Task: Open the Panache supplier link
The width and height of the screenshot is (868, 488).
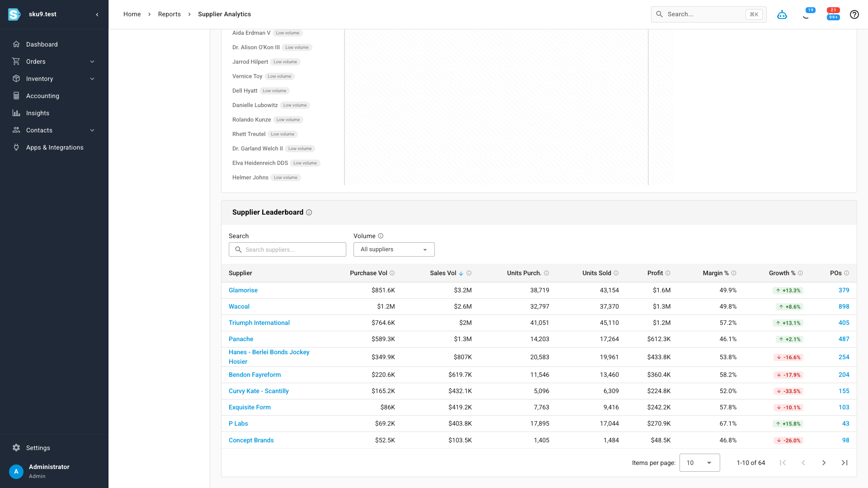Action: click(241, 339)
